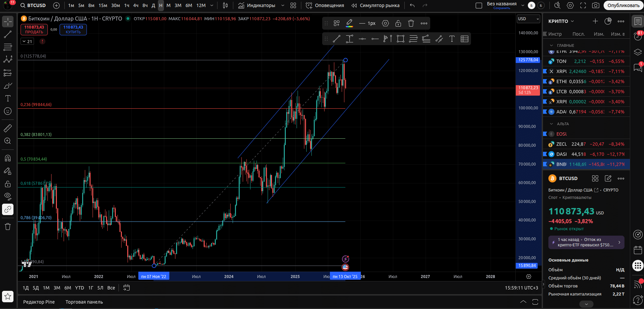Image resolution: width=644 pixels, height=309 pixels.
Task: Collapse the ГЛАВНЫЕ watchlist section
Action: 551,45
